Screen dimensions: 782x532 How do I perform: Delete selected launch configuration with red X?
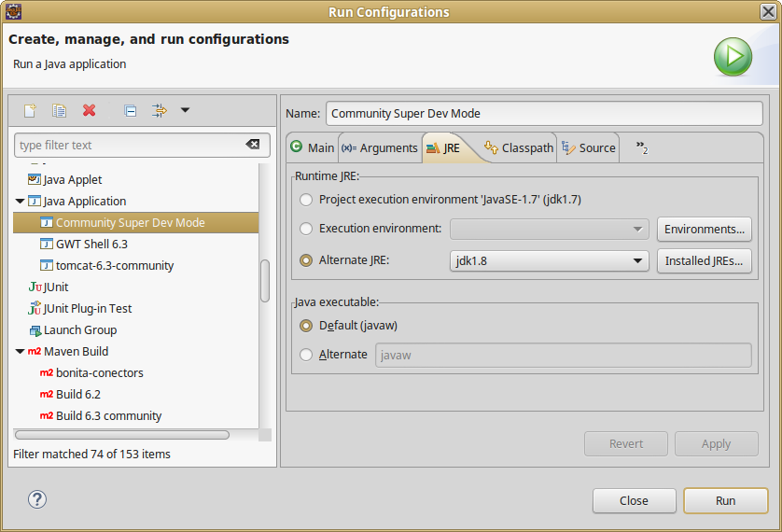[x=90, y=110]
